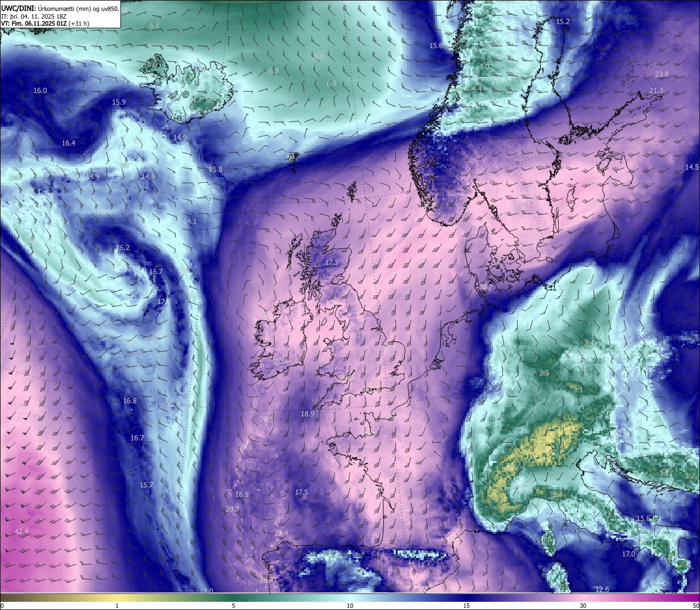Select the 17.3 value over Scotland
Image resolution: width=700 pixels, height=610 pixels.
331,263
